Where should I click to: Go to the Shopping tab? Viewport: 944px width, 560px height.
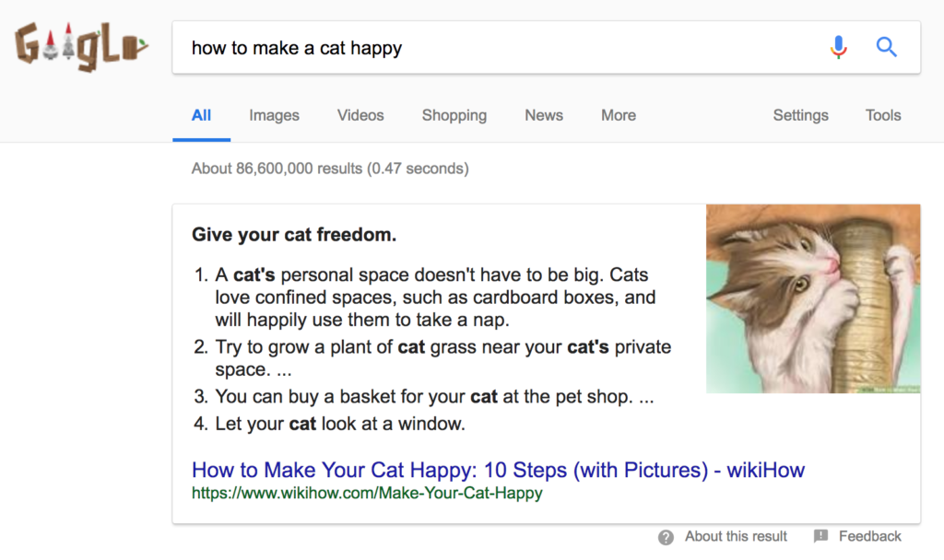(x=454, y=115)
